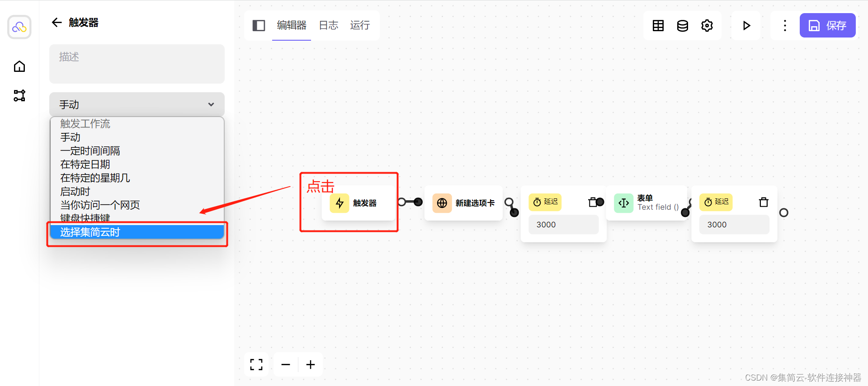Click the fullscreen fit-view icon
This screenshot has width=868, height=386.
coord(256,364)
